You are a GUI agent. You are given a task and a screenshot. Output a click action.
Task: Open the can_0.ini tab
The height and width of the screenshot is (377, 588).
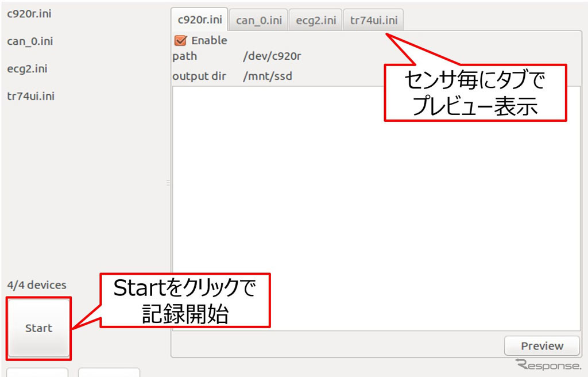pos(259,20)
